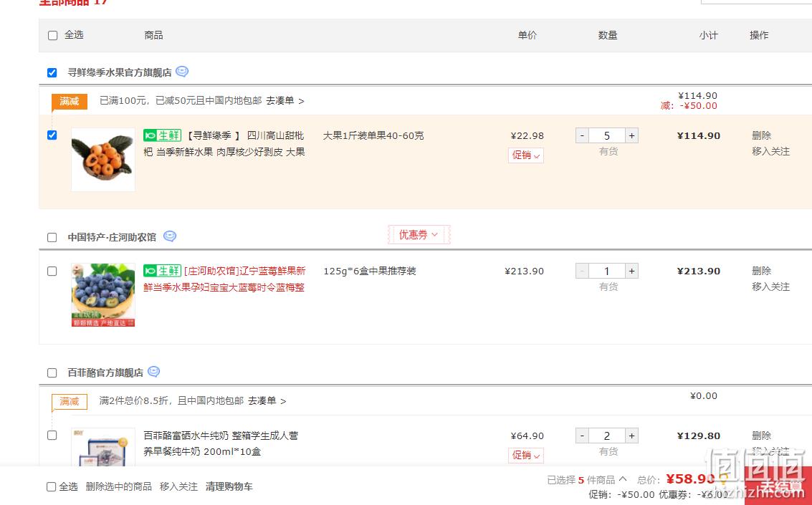The width and height of the screenshot is (812, 505).
Task: Increase milk quantity with plus button
Action: (x=632, y=436)
